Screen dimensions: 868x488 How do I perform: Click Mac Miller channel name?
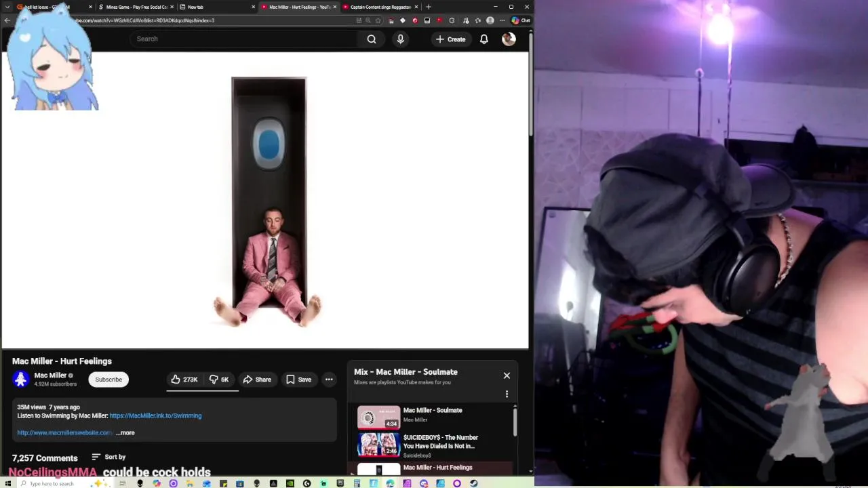[x=50, y=375]
